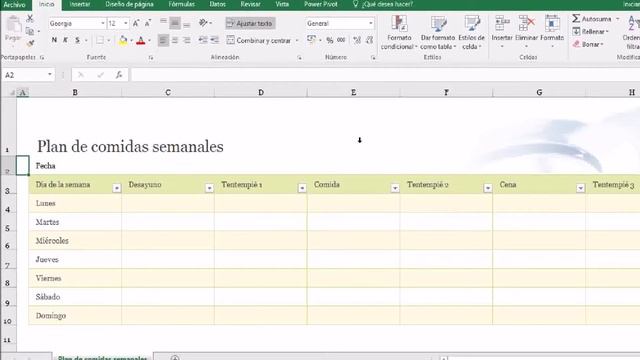Select the Miércoles cell
Image resolution: width=640 pixels, height=360 pixels.
pyautogui.click(x=75, y=240)
